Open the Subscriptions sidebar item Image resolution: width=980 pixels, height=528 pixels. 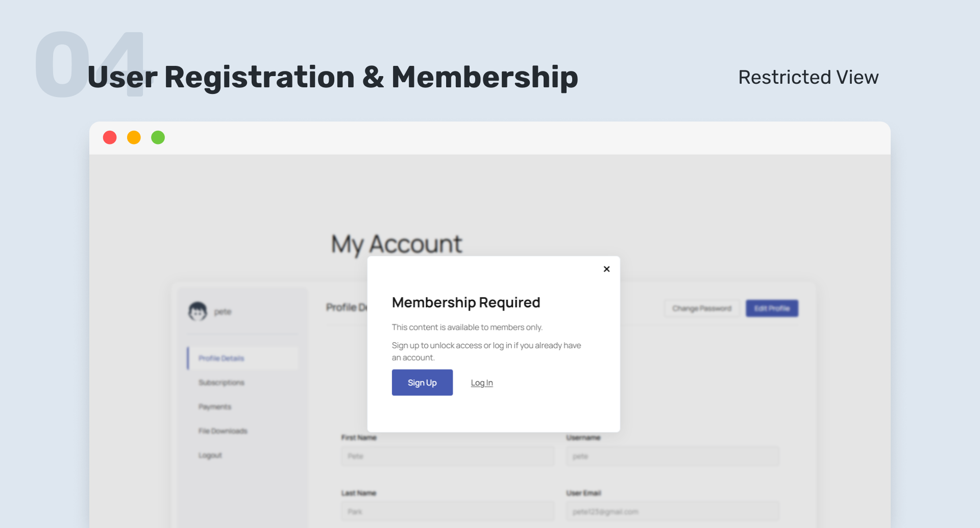(222, 382)
